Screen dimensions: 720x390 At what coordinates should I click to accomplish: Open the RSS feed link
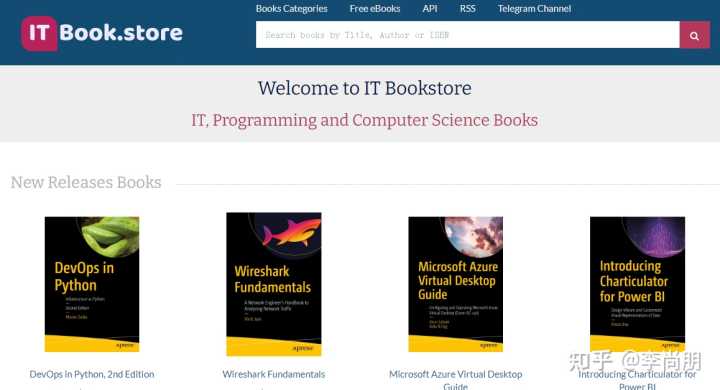pyautogui.click(x=467, y=9)
